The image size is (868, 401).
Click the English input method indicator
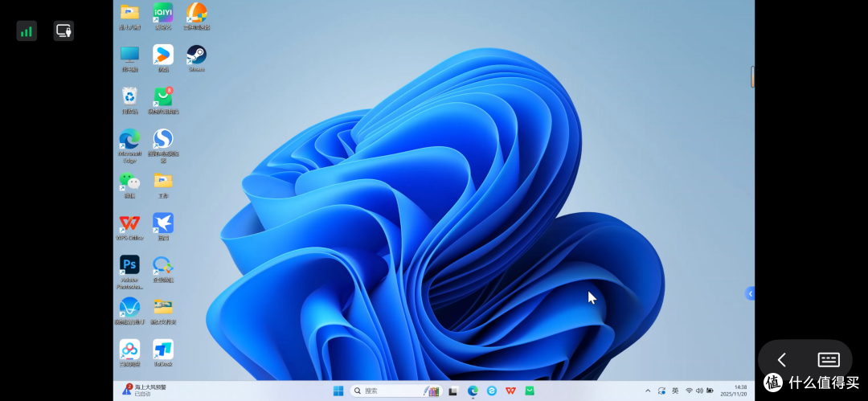[x=675, y=391]
